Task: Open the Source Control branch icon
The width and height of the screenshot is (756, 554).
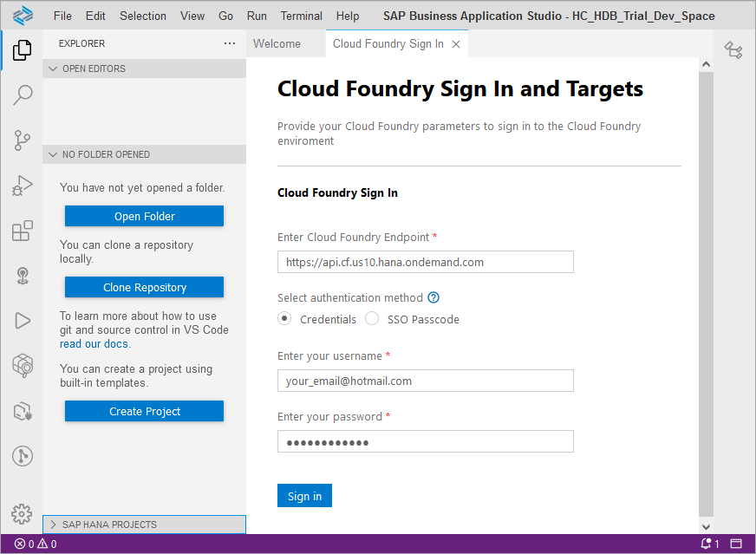Action: click(x=23, y=140)
